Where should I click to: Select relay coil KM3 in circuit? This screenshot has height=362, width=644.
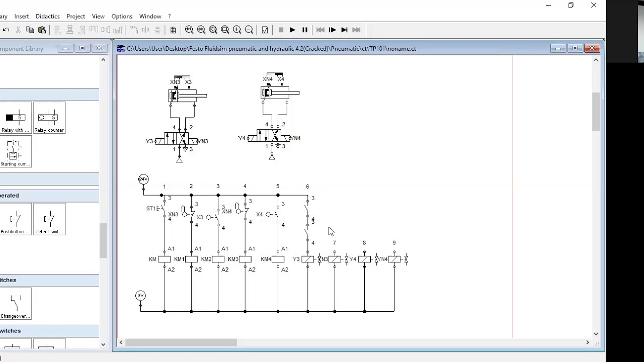245,259
